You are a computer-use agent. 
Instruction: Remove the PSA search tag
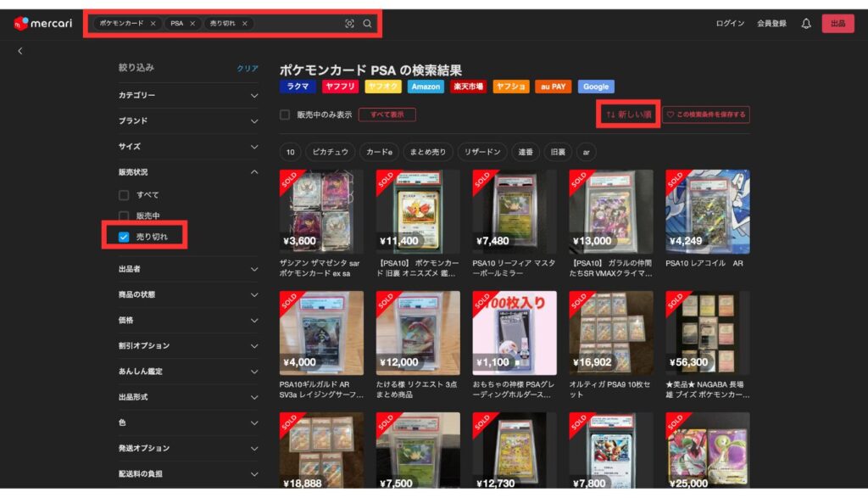pos(192,23)
